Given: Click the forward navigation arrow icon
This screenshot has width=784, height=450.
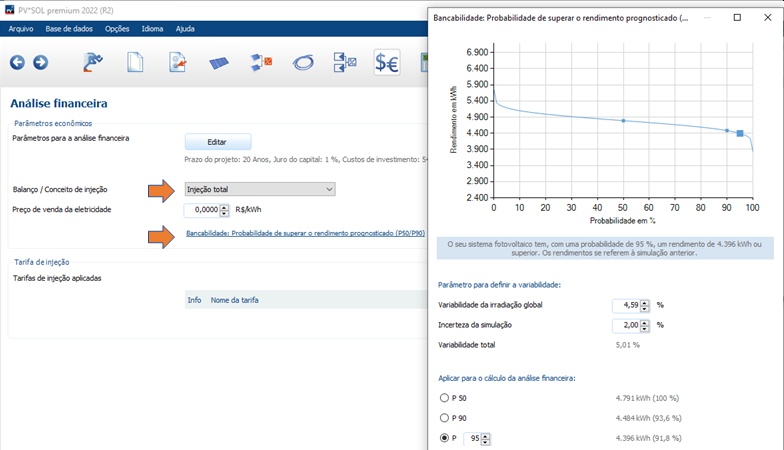Looking at the screenshot, I should click(40, 63).
